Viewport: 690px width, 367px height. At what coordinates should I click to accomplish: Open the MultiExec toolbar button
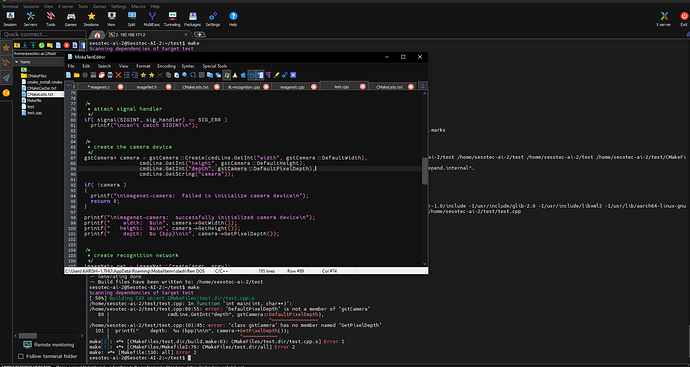[x=152, y=19]
